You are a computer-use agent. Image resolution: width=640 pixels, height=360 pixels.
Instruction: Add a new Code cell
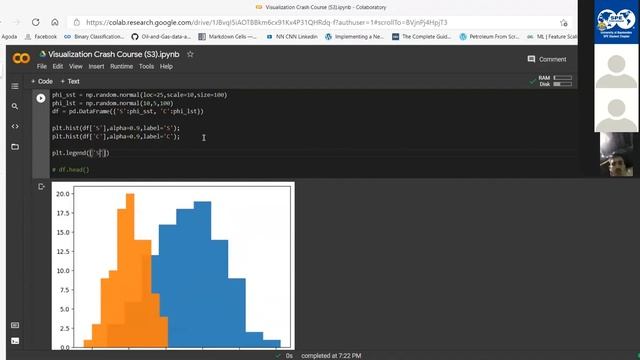42,81
